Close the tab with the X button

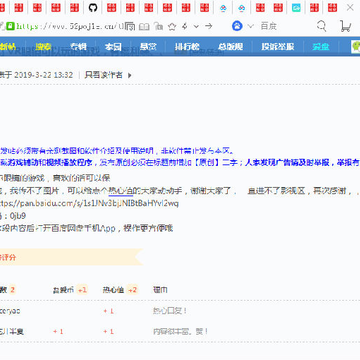pos(350,8)
